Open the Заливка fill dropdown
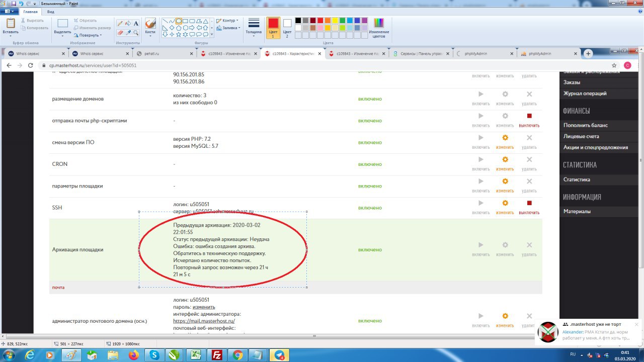The image size is (644, 362). tap(228, 28)
